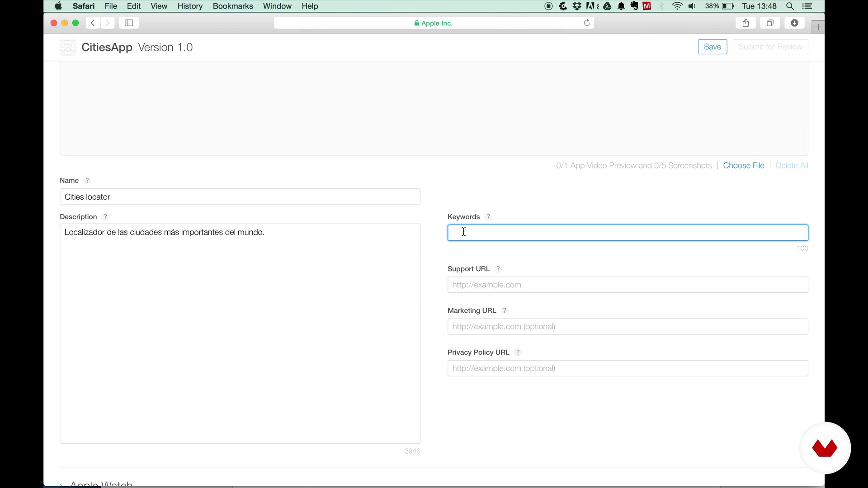Toggle the Safari sidebar button
The height and width of the screenshot is (488, 868).
coord(129,23)
